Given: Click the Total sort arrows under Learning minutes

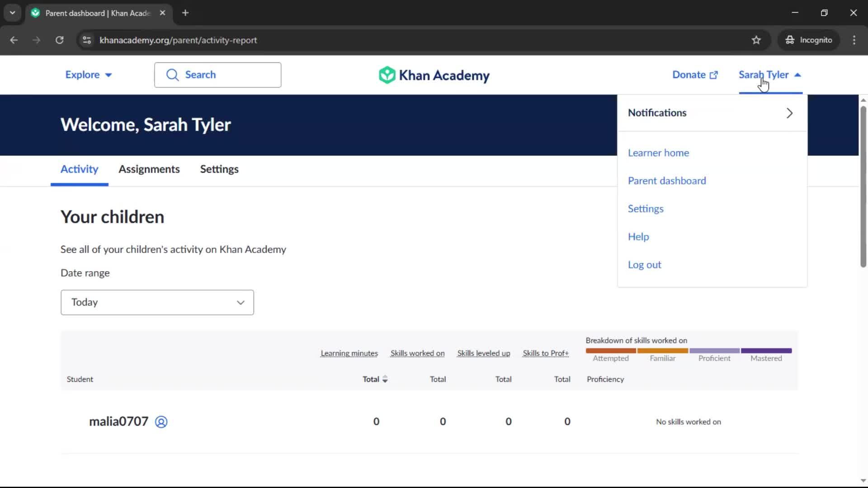Looking at the screenshot, I should [385, 379].
